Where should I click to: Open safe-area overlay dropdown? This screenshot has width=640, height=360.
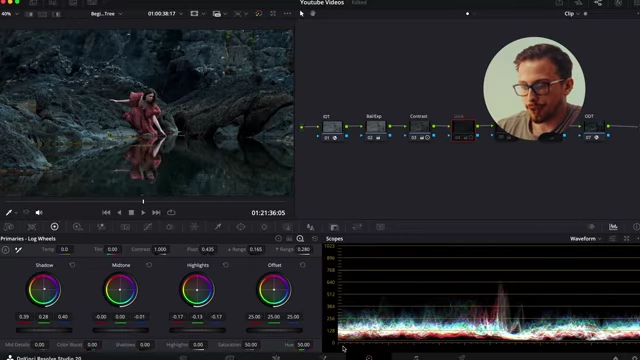click(x=198, y=13)
